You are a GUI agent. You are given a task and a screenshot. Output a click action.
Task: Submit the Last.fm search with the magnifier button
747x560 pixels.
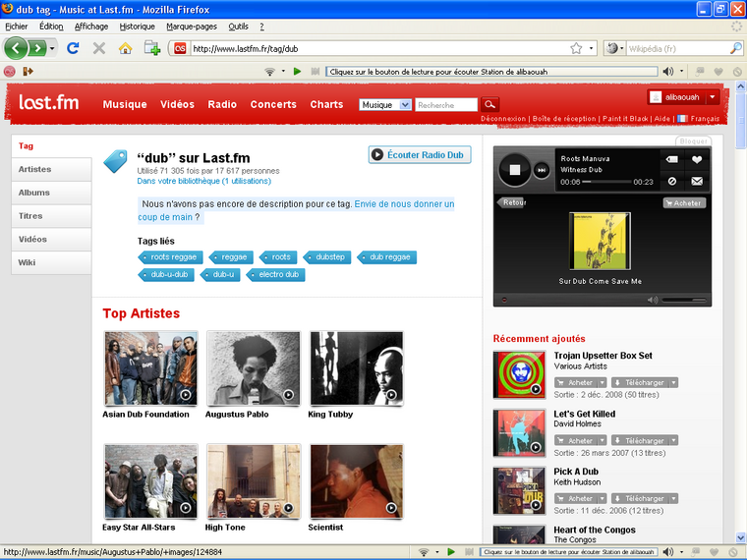[x=489, y=105]
